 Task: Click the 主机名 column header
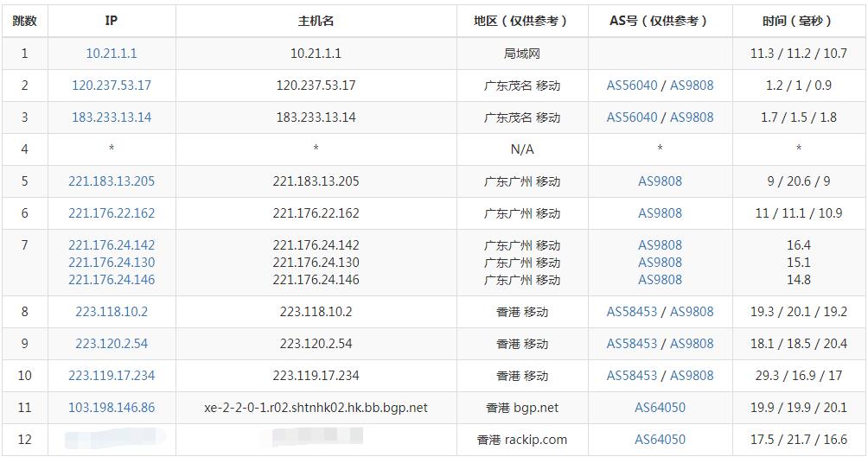coord(316,21)
